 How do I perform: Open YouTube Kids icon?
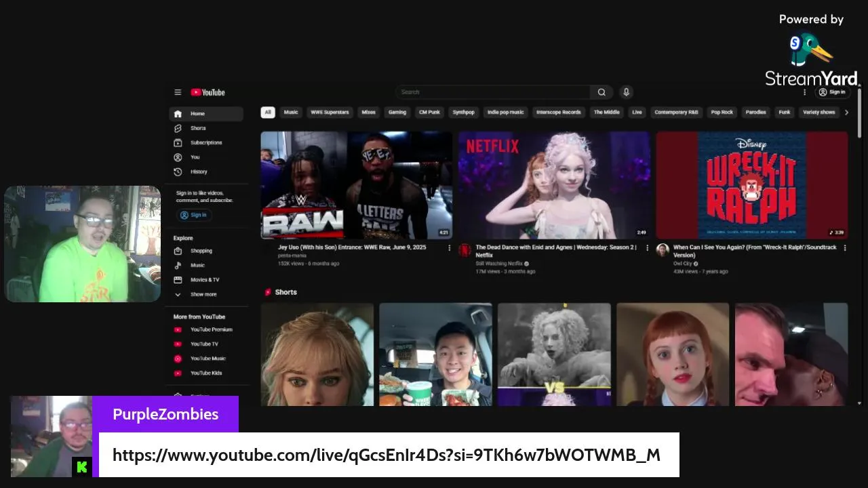click(x=178, y=373)
